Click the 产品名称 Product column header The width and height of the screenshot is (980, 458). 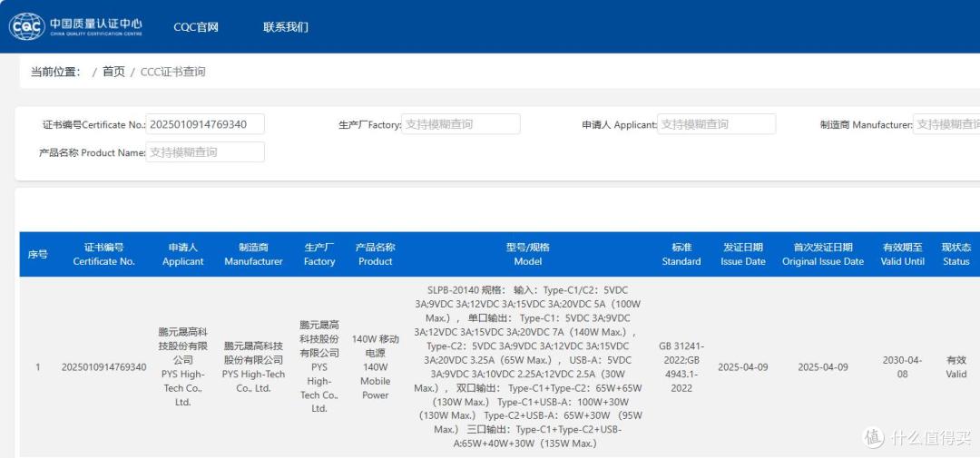(375, 254)
